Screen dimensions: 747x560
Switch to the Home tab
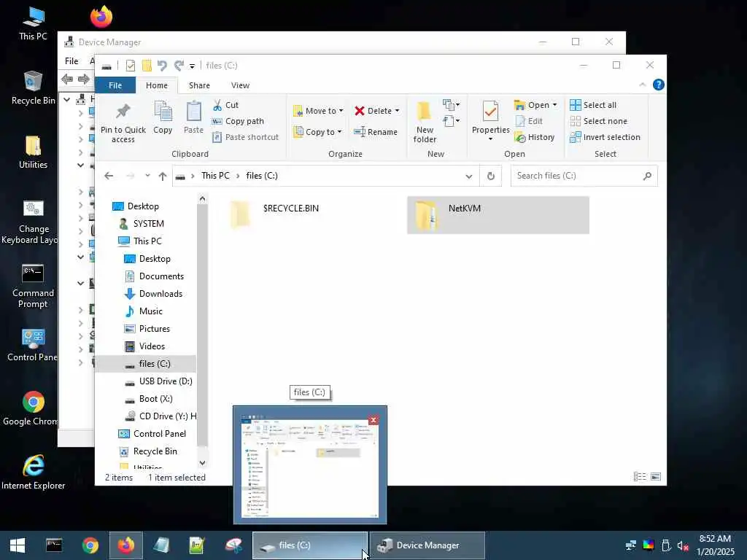[x=157, y=85]
